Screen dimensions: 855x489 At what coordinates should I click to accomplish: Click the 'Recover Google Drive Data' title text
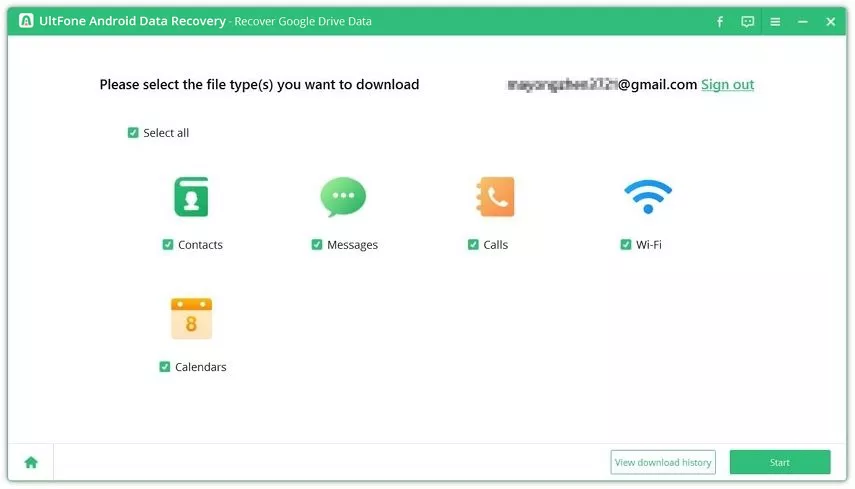[x=303, y=21]
